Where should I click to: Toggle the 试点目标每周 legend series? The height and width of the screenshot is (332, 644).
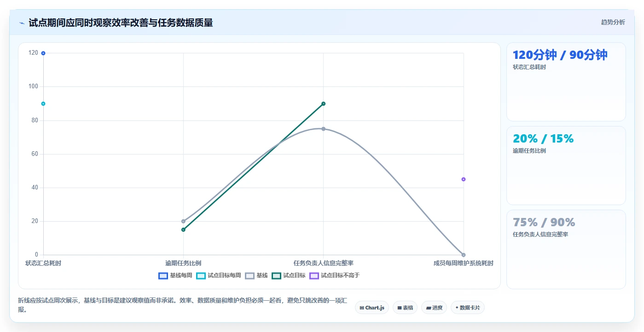218,275
